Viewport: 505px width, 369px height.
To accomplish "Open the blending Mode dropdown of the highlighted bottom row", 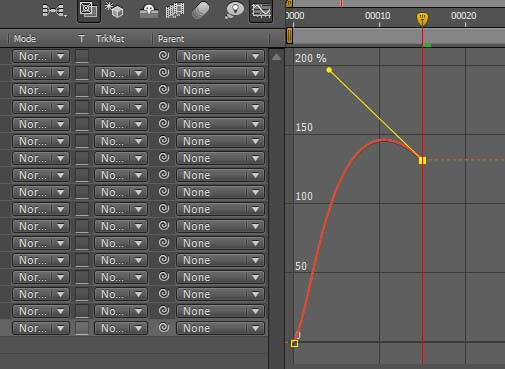I will tap(41, 328).
